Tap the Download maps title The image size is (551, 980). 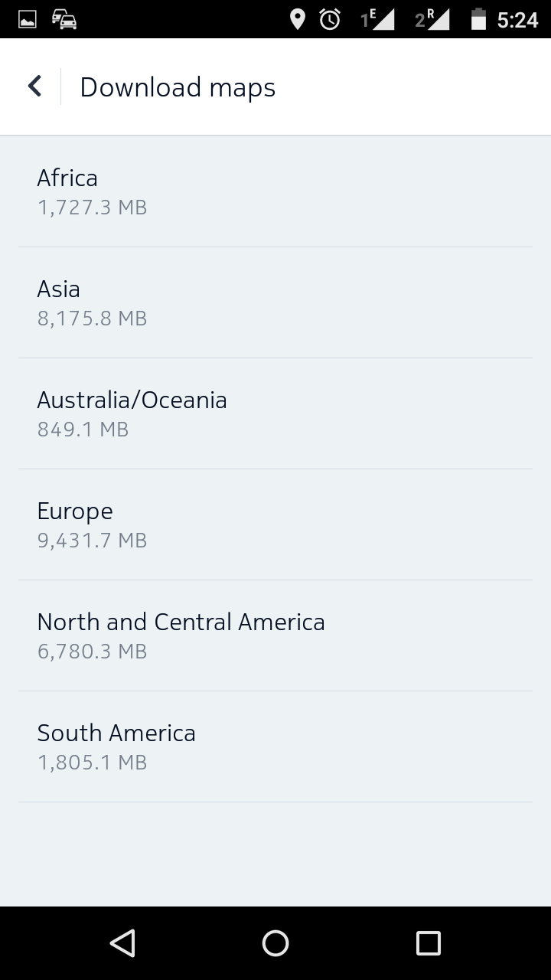[x=178, y=87]
